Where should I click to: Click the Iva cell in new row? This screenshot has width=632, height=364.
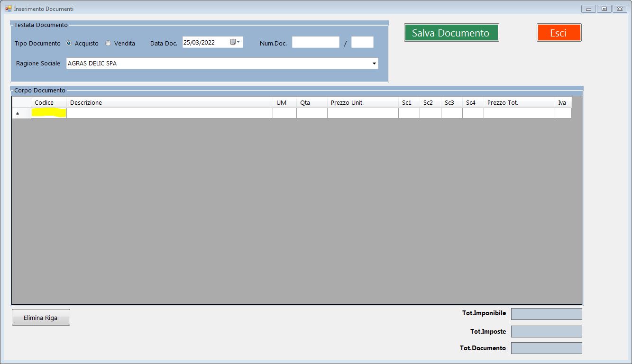coord(563,113)
